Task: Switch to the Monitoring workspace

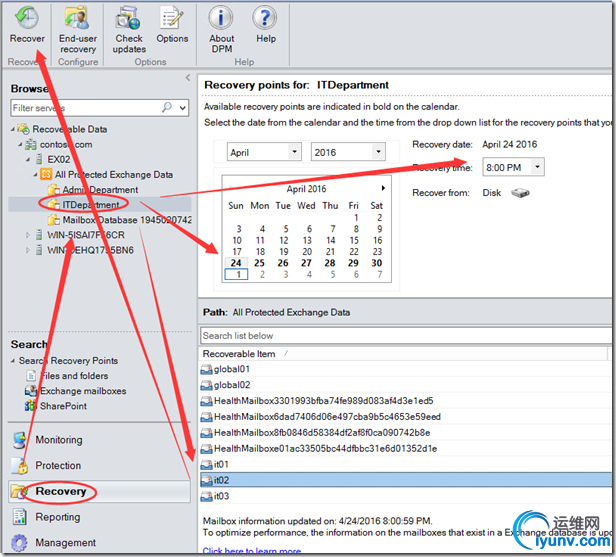Action: coord(99,440)
